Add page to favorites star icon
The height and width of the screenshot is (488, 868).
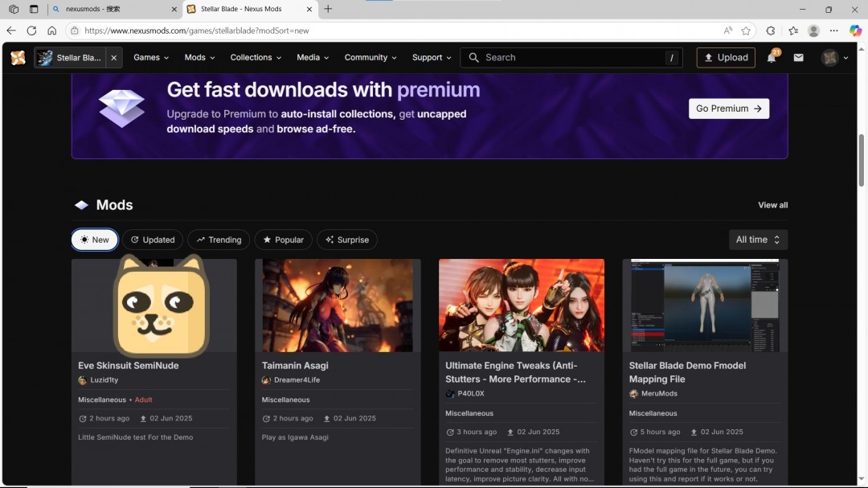coord(746,31)
